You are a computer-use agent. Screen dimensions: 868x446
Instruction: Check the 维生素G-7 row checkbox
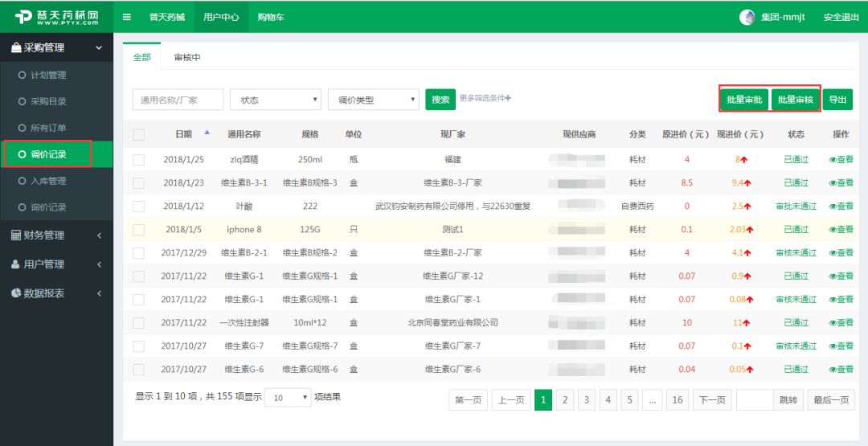point(138,346)
